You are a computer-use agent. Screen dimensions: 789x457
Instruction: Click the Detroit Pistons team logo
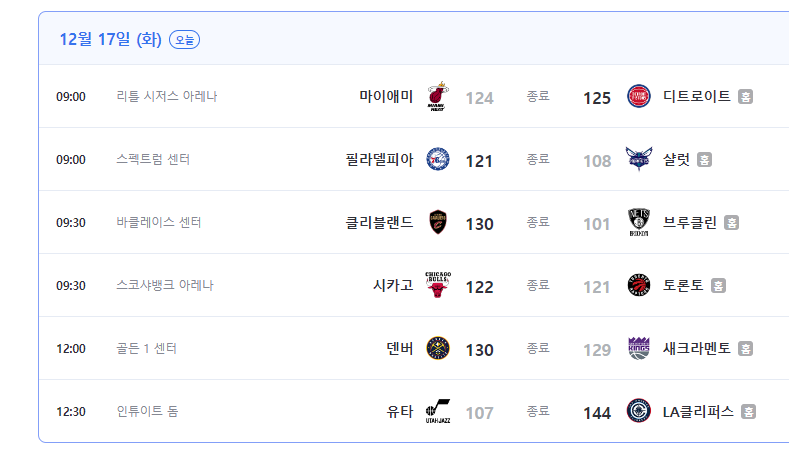pos(639,96)
